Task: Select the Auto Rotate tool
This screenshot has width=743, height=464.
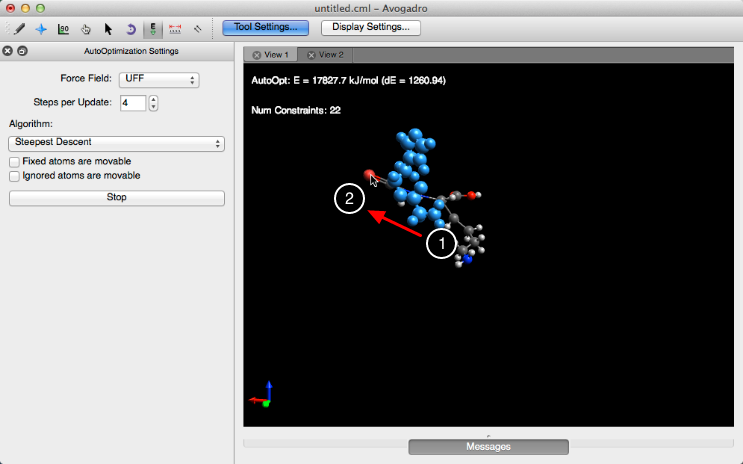Action: [130, 29]
